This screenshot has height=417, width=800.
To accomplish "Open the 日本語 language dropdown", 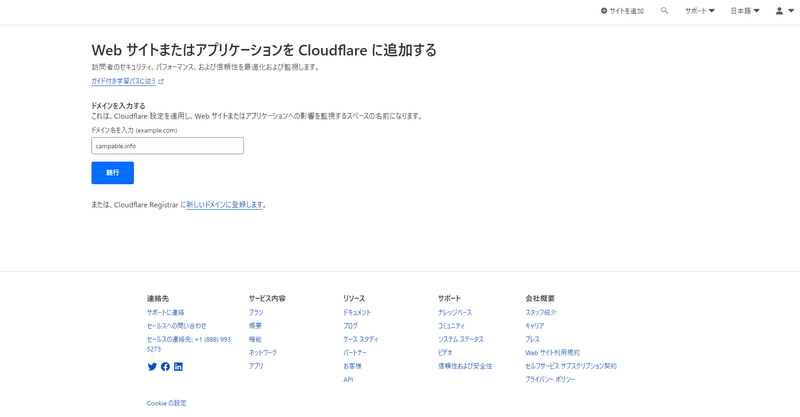I will tap(745, 11).
